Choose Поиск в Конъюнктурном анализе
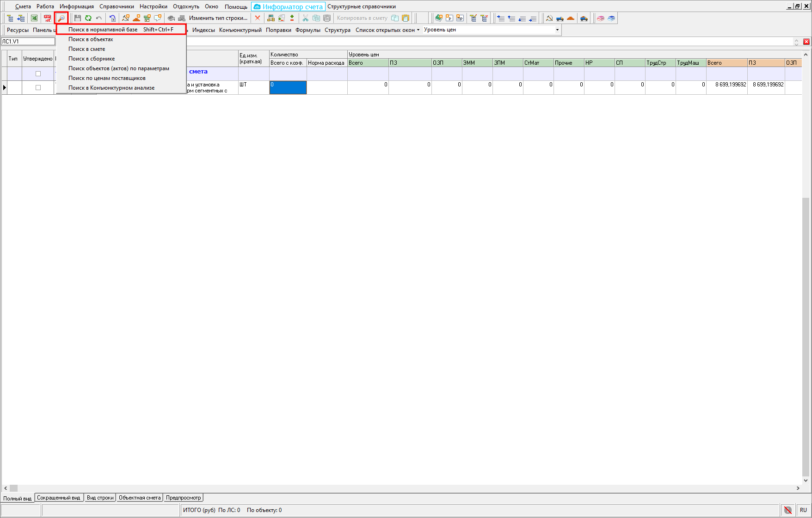 pos(111,88)
